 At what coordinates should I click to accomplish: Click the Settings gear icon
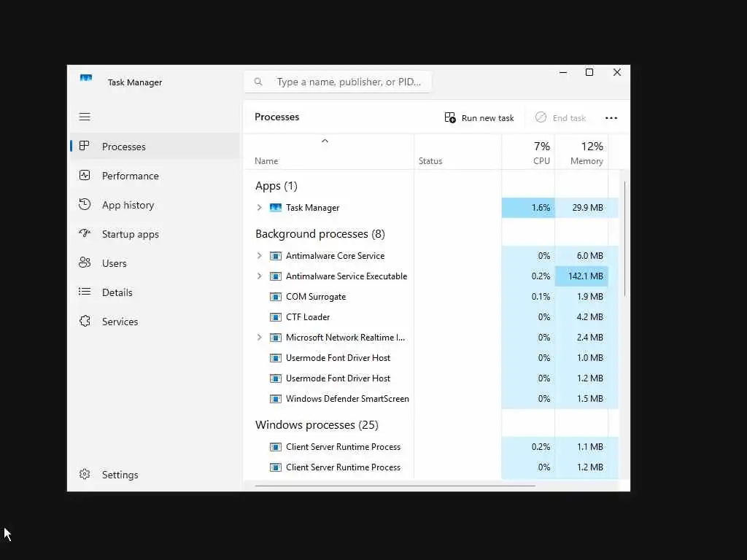pos(85,474)
